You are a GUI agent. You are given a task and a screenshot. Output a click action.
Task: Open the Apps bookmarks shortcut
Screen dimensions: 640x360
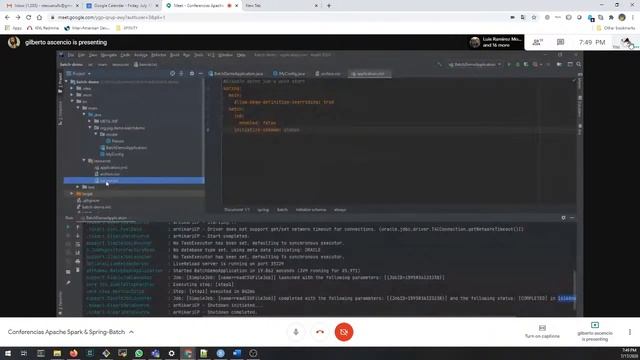13,28
